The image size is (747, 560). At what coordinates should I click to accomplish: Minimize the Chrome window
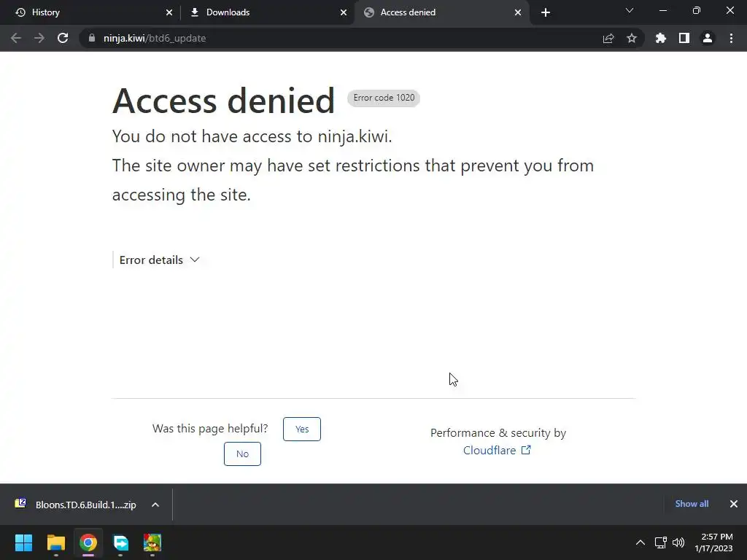click(662, 10)
